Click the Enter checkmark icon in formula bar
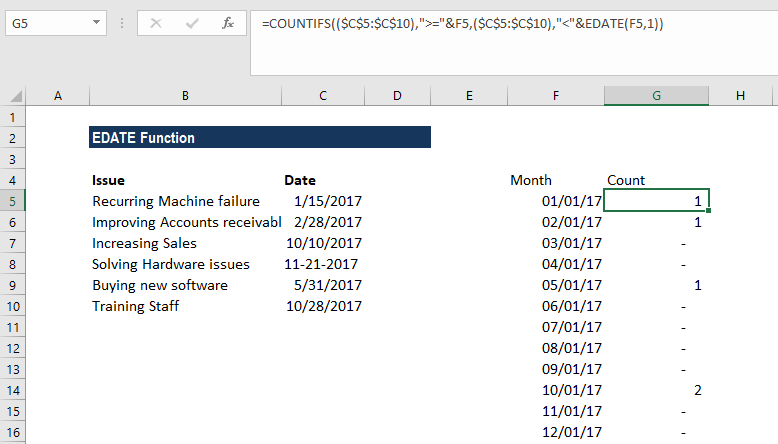Screen dimensions: 778x444 [x=193, y=23]
